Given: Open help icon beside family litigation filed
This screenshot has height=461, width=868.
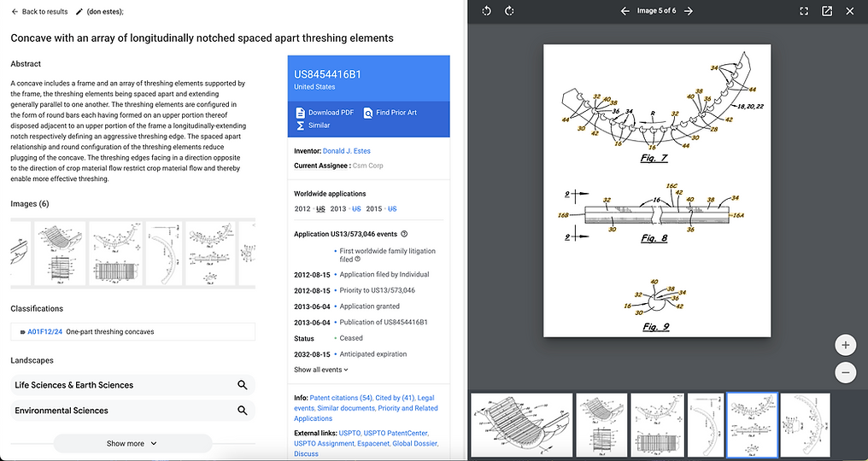Looking at the screenshot, I should tap(358, 259).
